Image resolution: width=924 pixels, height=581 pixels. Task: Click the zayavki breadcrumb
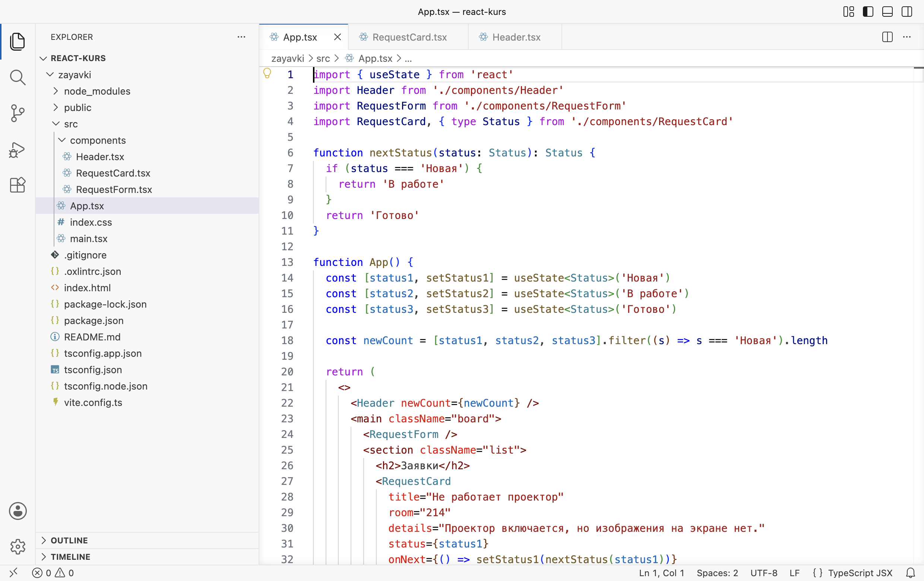point(287,58)
